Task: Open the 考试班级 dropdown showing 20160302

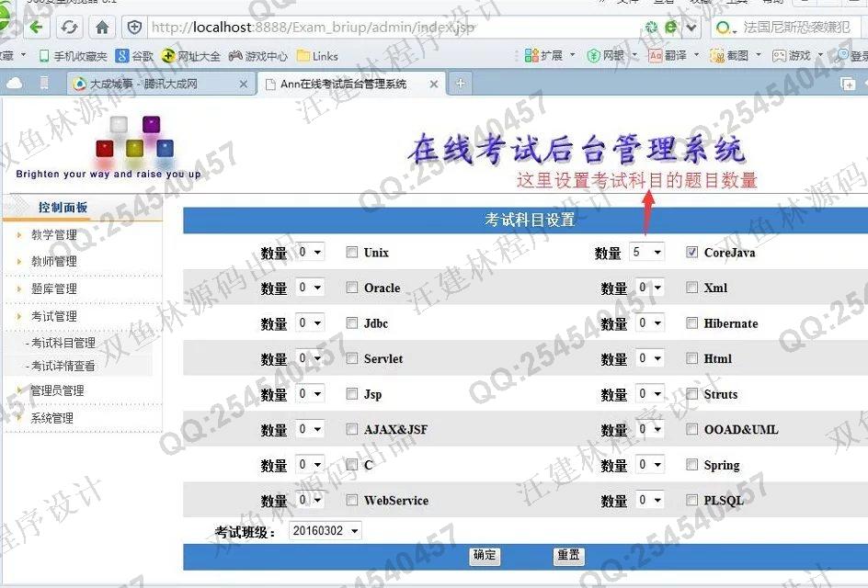Action: point(325,531)
